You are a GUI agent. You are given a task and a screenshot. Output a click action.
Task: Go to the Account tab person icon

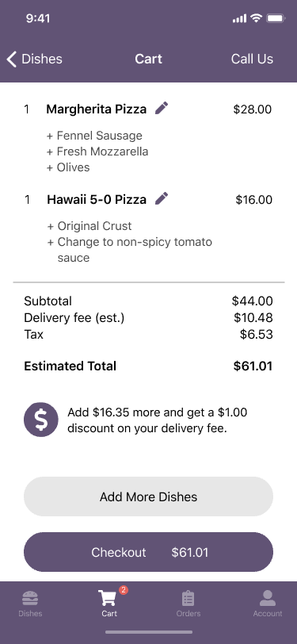(x=268, y=604)
